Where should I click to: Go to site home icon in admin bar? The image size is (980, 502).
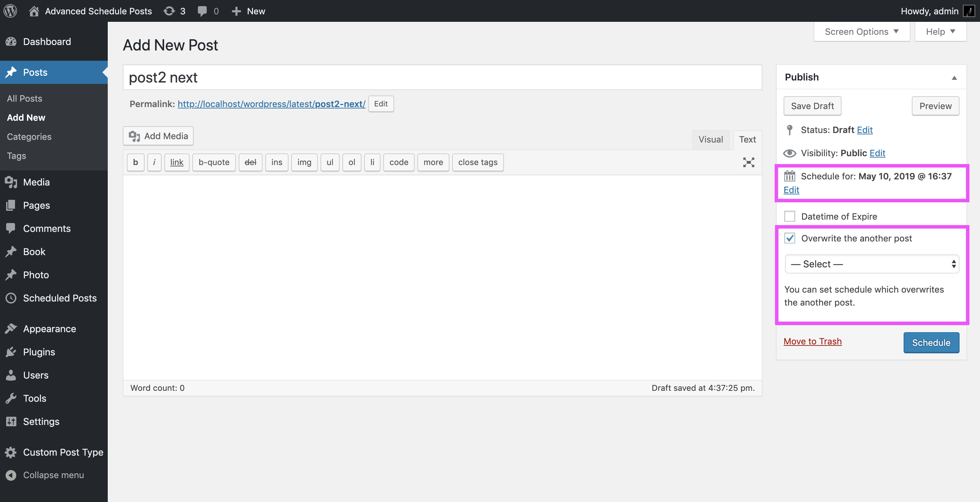(34, 11)
